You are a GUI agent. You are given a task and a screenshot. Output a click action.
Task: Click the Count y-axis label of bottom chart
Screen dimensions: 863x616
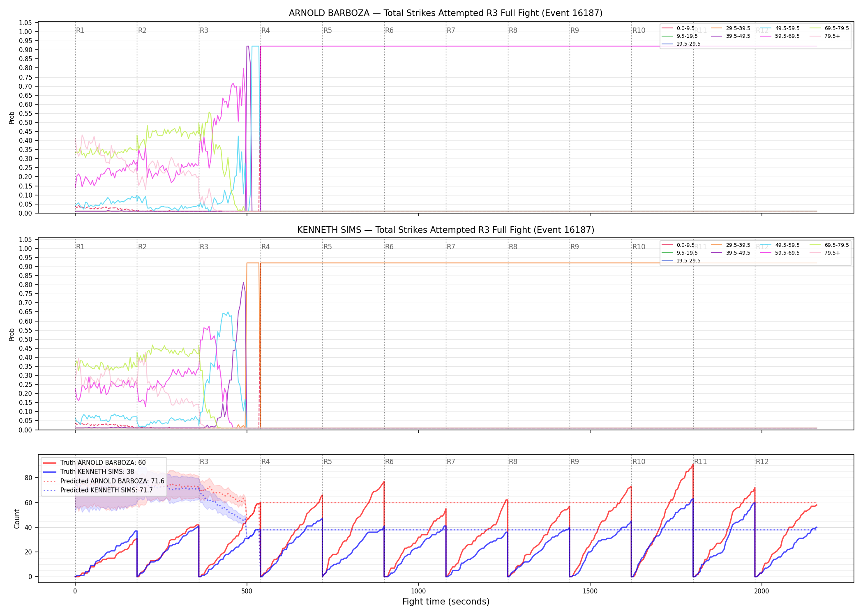pyautogui.click(x=17, y=519)
